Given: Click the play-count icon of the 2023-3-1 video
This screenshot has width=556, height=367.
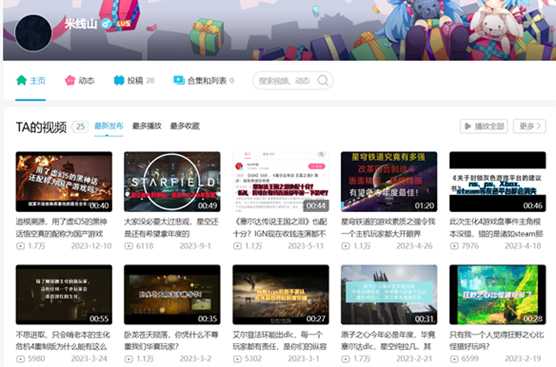Looking at the screenshot, I should 237,358.
